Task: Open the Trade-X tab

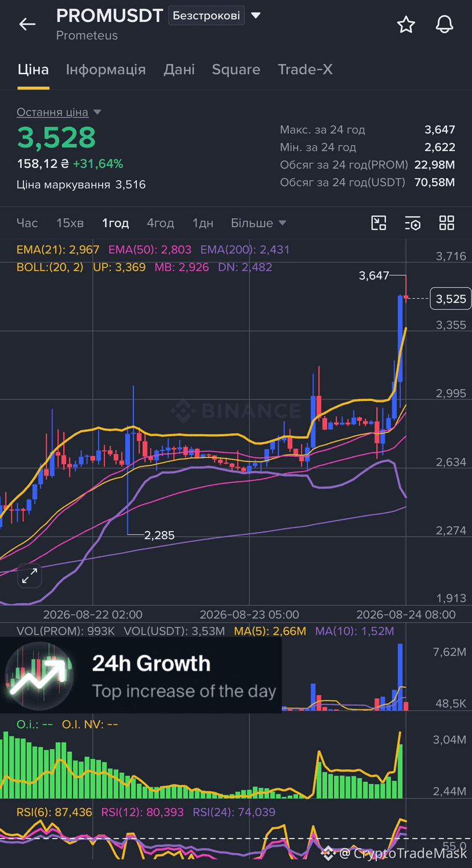Action: pyautogui.click(x=305, y=69)
